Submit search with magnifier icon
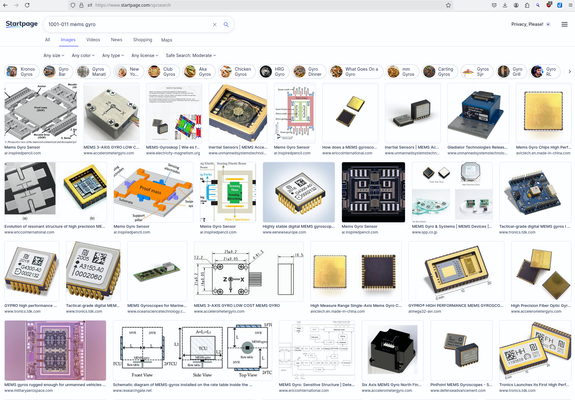This screenshot has height=400, width=575. (226, 25)
